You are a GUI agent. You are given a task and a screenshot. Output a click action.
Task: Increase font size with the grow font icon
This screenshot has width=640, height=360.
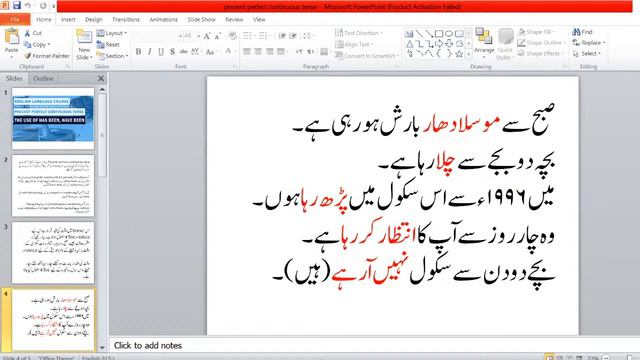207,36
